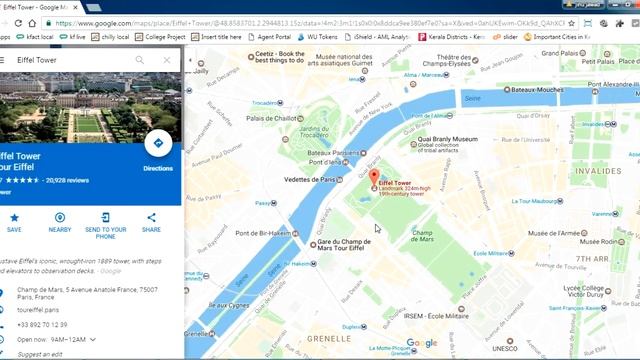Click the Pont d'Iéna marker
Screen dimensions: 640x360
click(345, 162)
